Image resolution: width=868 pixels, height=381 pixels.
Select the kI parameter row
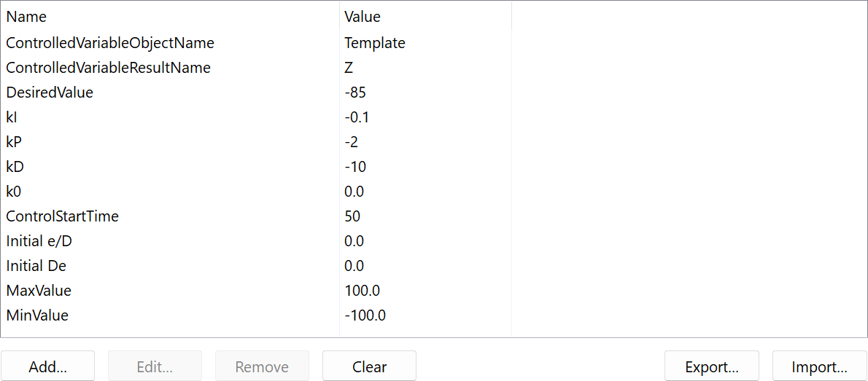point(12,117)
